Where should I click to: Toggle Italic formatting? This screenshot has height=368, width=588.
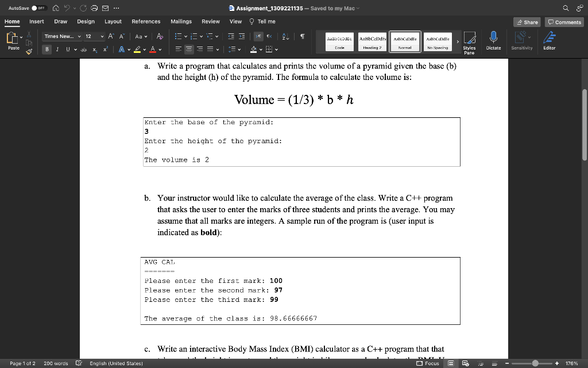57,49
